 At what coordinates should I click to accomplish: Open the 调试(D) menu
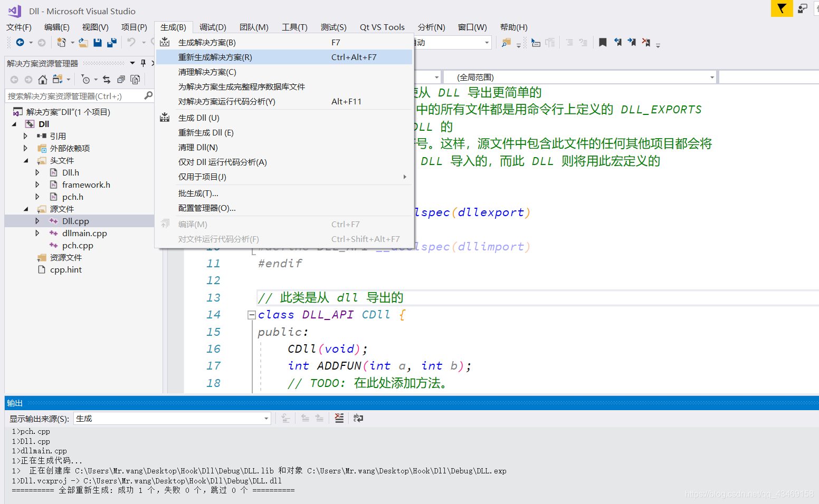[213, 27]
